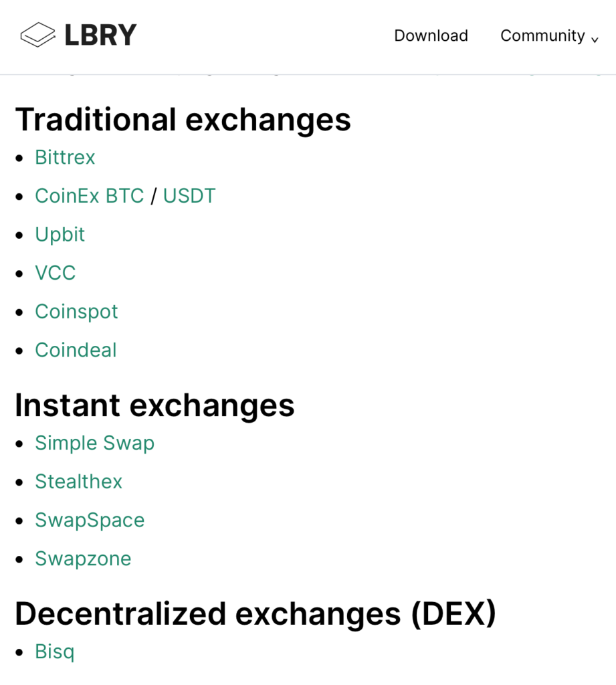Image resolution: width=616 pixels, height=685 pixels.
Task: Click the Instant exchanges heading
Action: pyautogui.click(x=155, y=405)
